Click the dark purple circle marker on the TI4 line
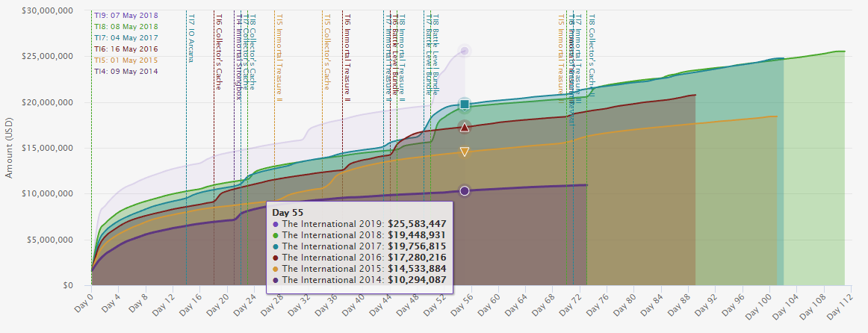 point(465,191)
